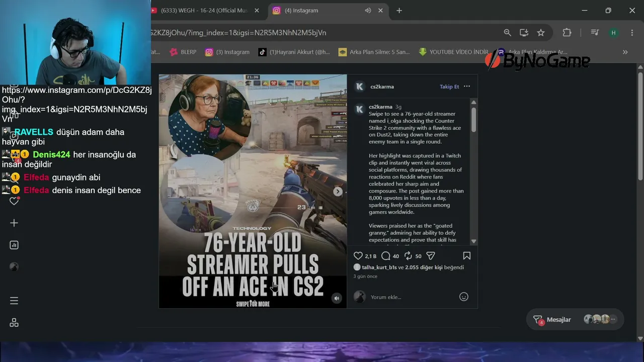Close the '(4) Instagram' tab
This screenshot has width=644, height=362.
380,11
